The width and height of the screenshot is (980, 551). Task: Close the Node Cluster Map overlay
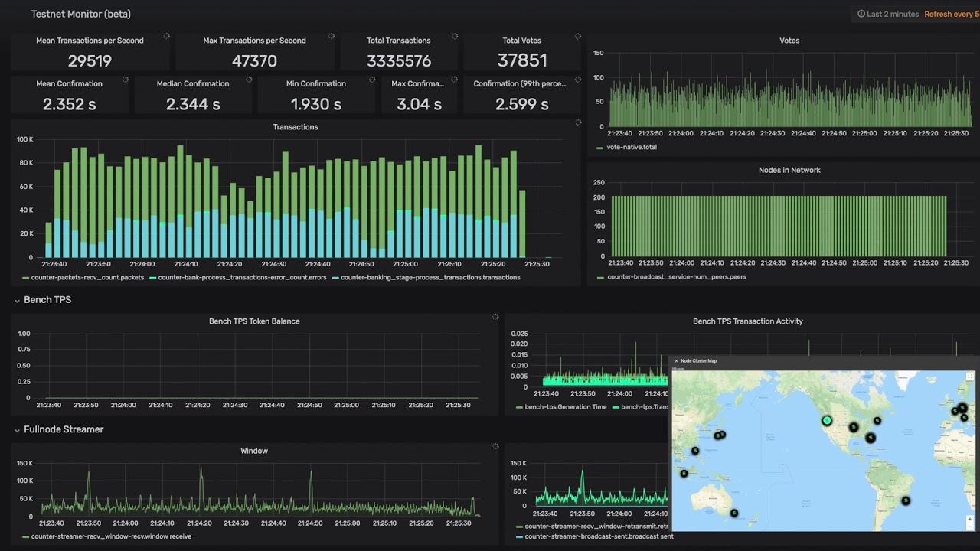(x=676, y=361)
